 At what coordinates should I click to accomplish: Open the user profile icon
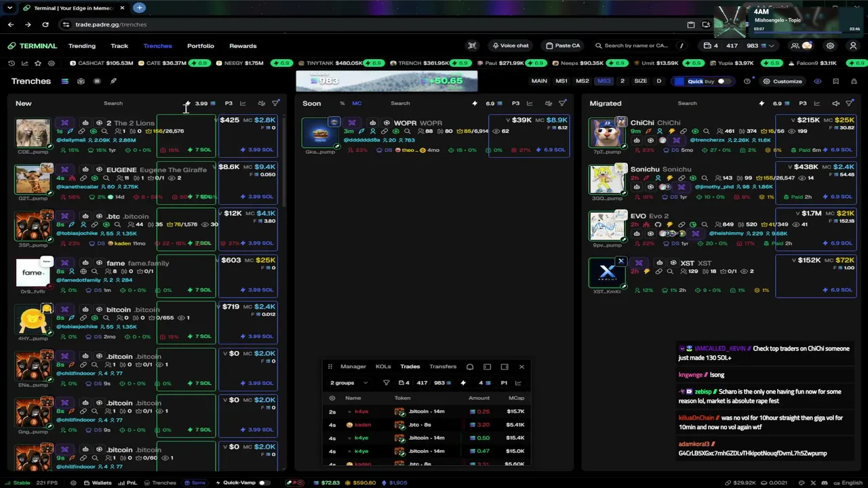(x=853, y=45)
